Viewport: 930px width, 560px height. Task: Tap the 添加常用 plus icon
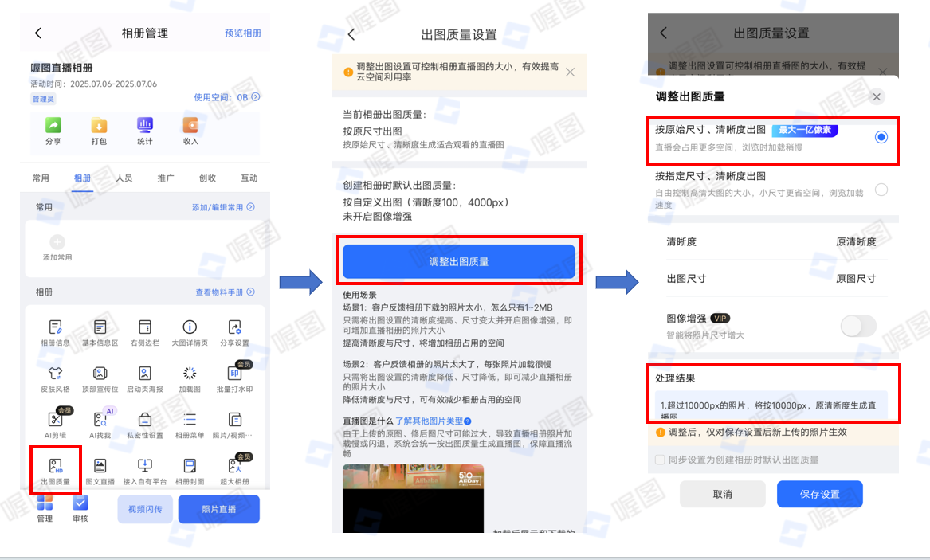pos(57,242)
